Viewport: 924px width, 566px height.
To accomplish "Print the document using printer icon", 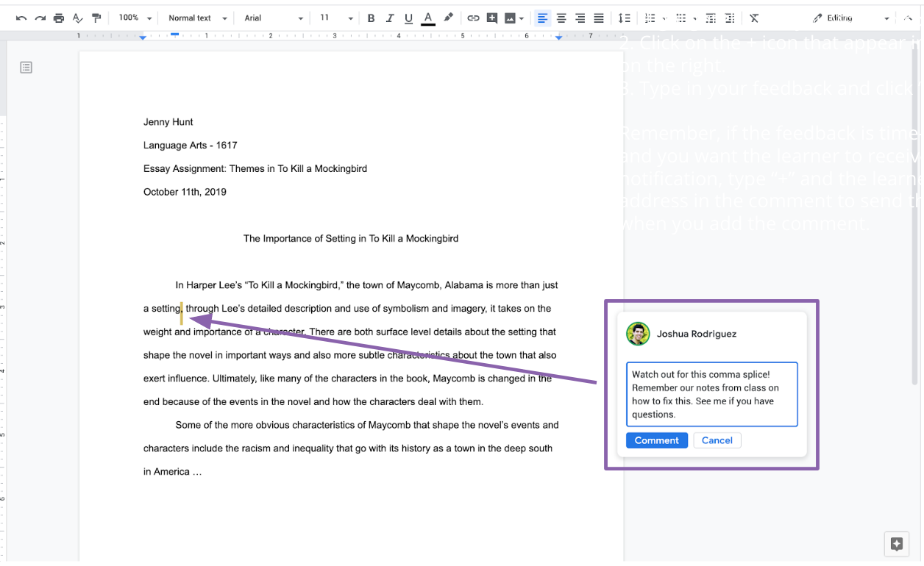I will tap(59, 18).
